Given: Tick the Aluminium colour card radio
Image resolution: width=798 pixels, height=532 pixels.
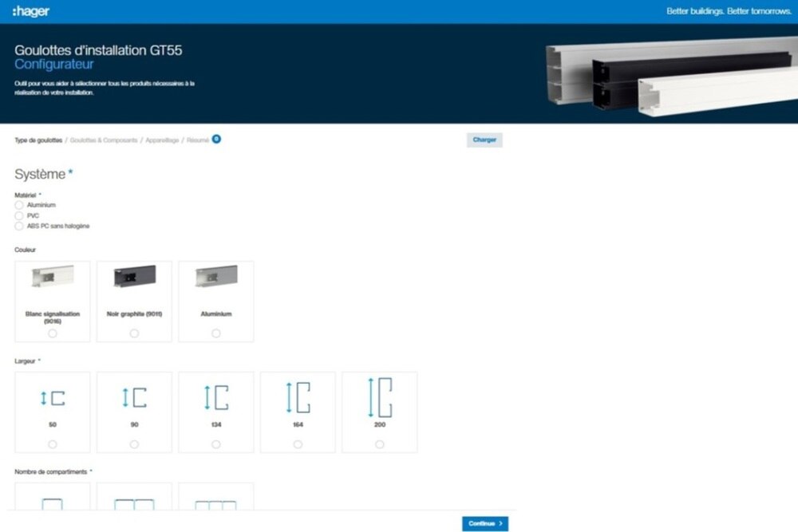Looking at the screenshot, I should (x=216, y=333).
